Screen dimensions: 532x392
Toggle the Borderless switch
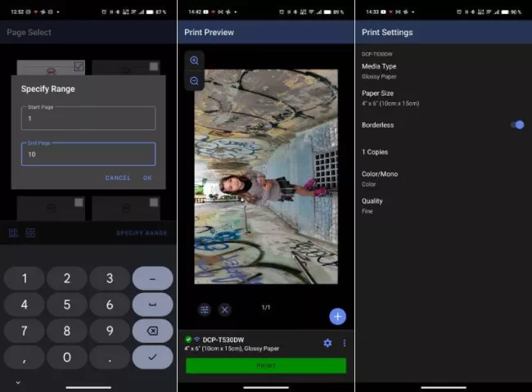[516, 124]
